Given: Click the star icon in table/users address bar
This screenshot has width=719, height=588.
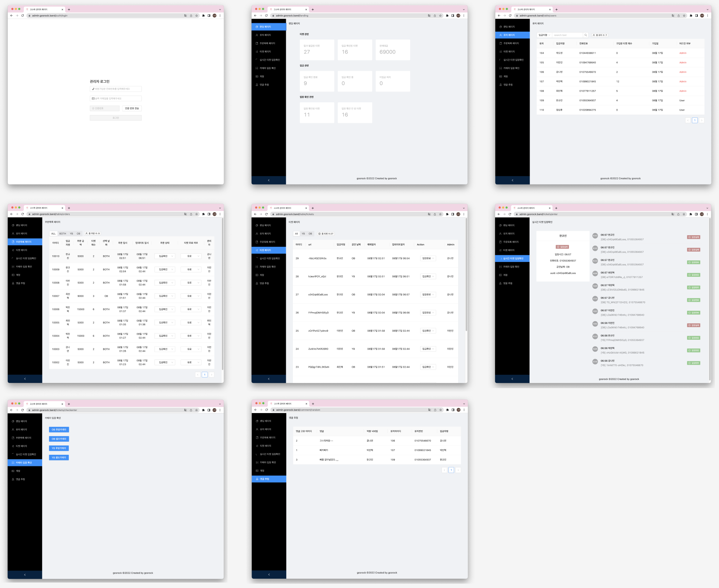Looking at the screenshot, I should (x=684, y=16).
